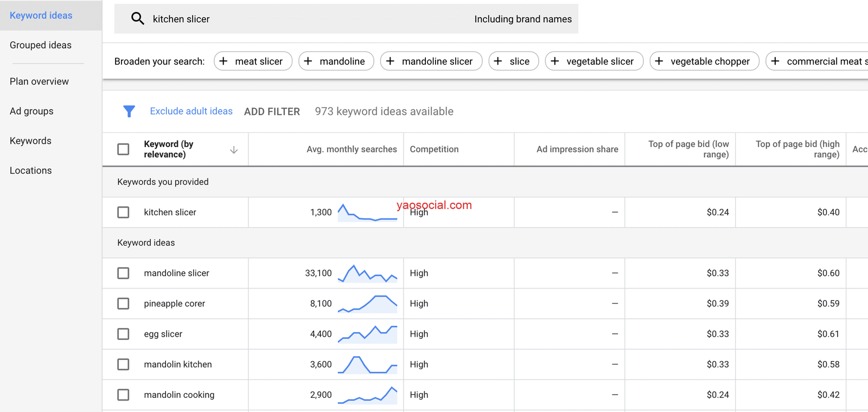Click the pineapple corer trend sparkline
The height and width of the screenshot is (412, 868).
coord(367,304)
